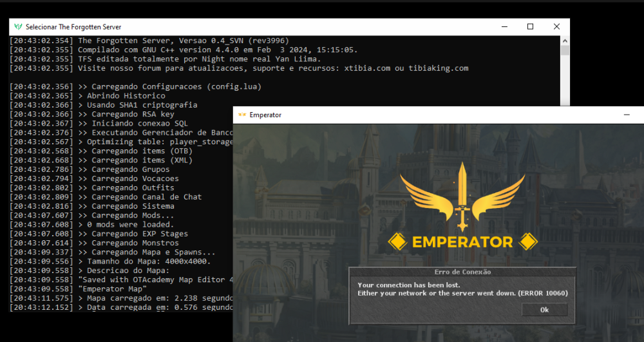644x342 pixels.
Task: Click the Emperator window title text
Action: coord(265,115)
